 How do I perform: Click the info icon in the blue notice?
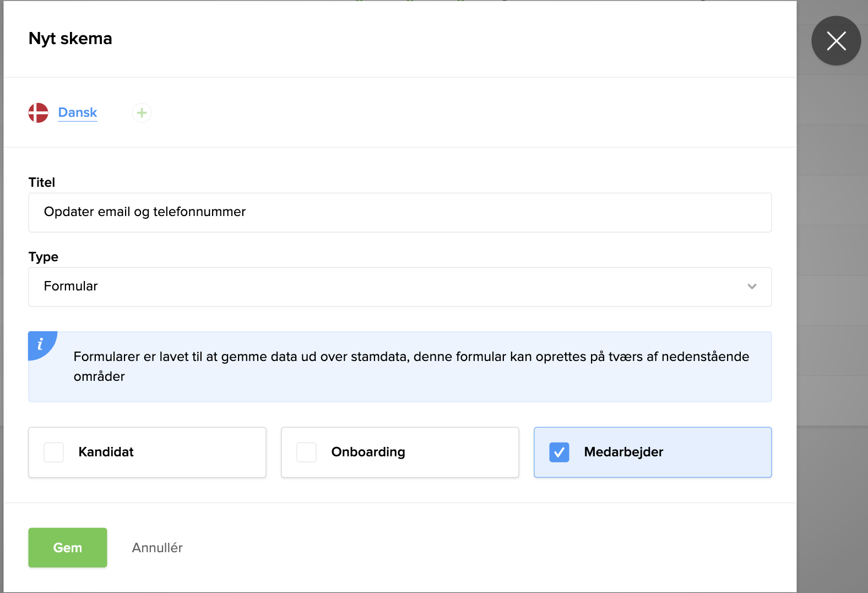click(x=40, y=344)
